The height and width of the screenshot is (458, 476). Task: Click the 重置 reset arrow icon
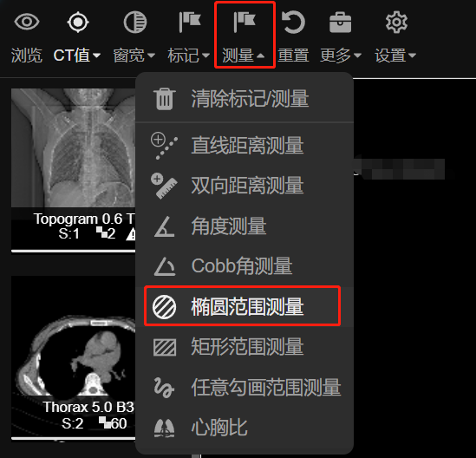click(293, 22)
